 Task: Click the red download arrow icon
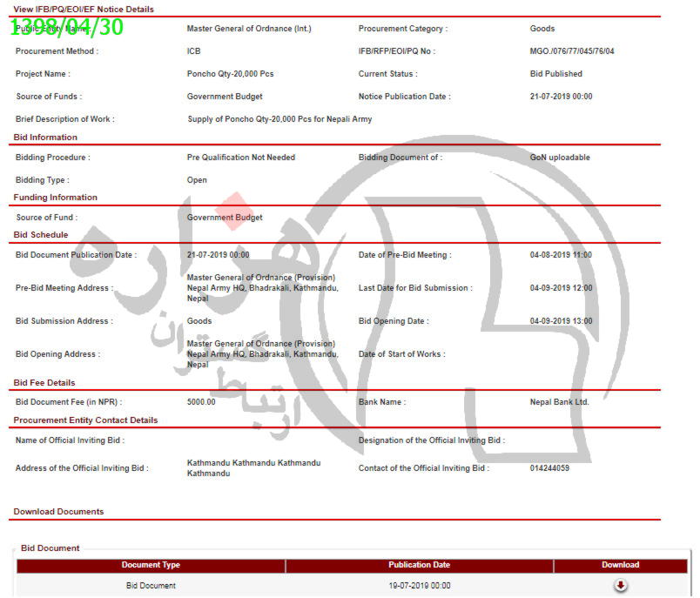pos(620,586)
